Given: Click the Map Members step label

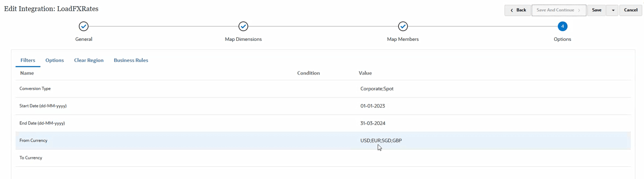Looking at the screenshot, I should coord(403,39).
